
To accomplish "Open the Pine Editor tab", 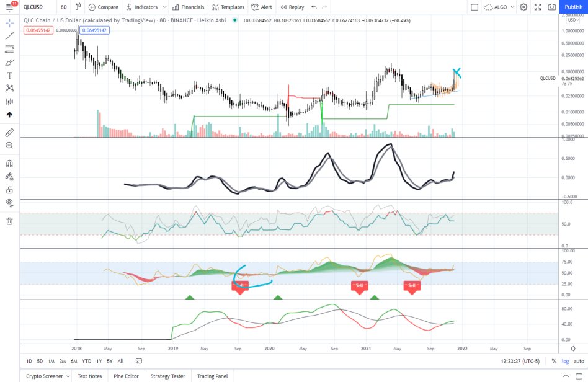I will point(126,376).
